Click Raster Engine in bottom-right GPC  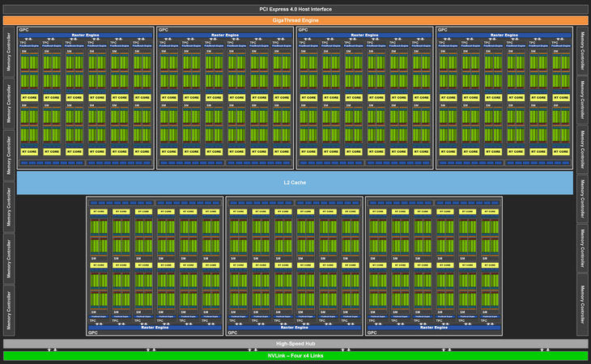(434, 328)
